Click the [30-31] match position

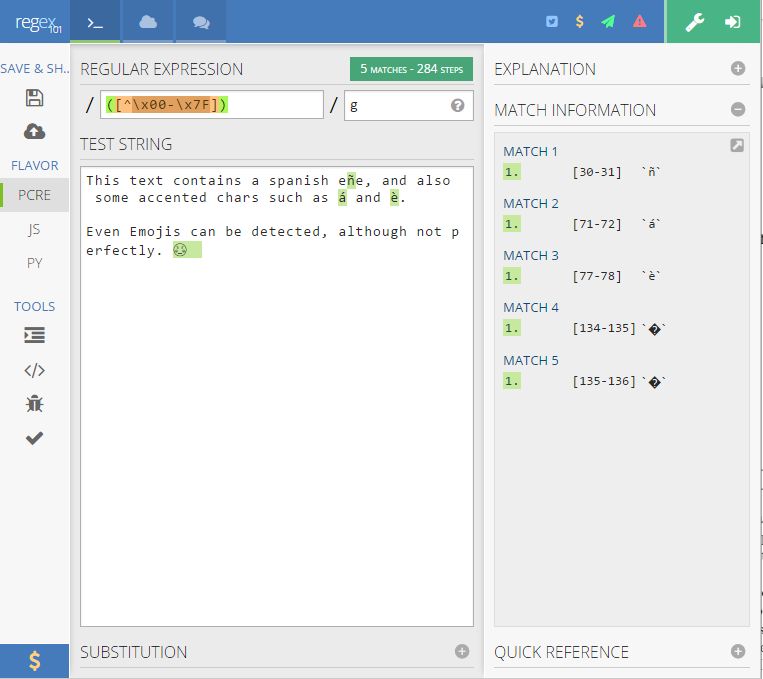[597, 172]
